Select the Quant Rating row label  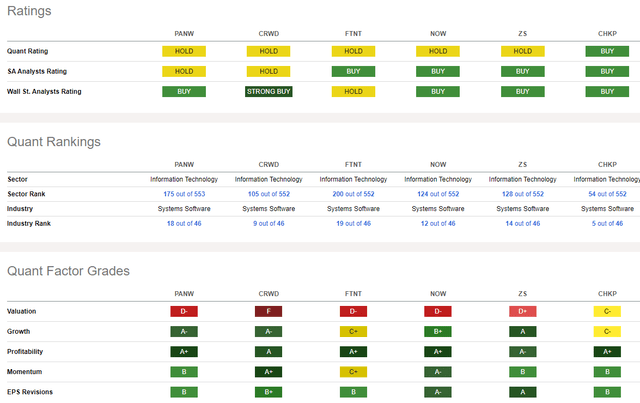[27, 51]
